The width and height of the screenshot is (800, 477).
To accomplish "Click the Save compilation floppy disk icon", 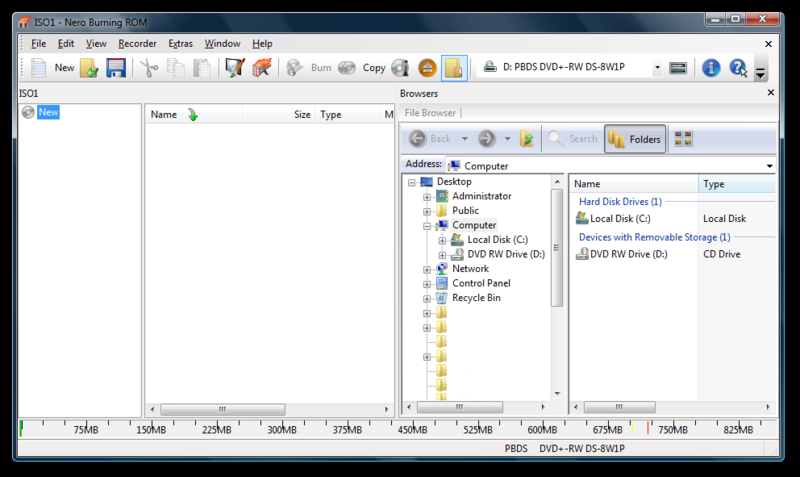I will coord(116,68).
